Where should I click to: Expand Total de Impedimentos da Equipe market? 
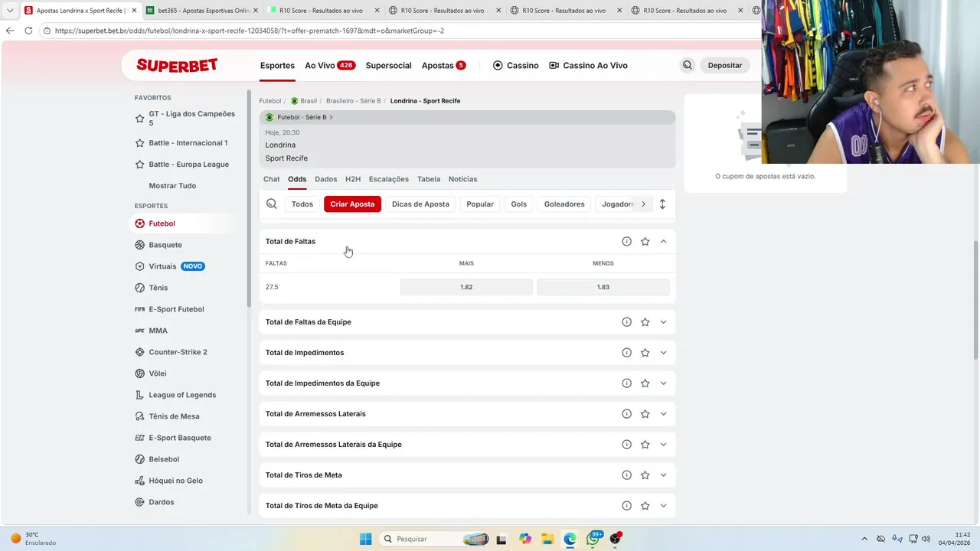click(x=663, y=383)
